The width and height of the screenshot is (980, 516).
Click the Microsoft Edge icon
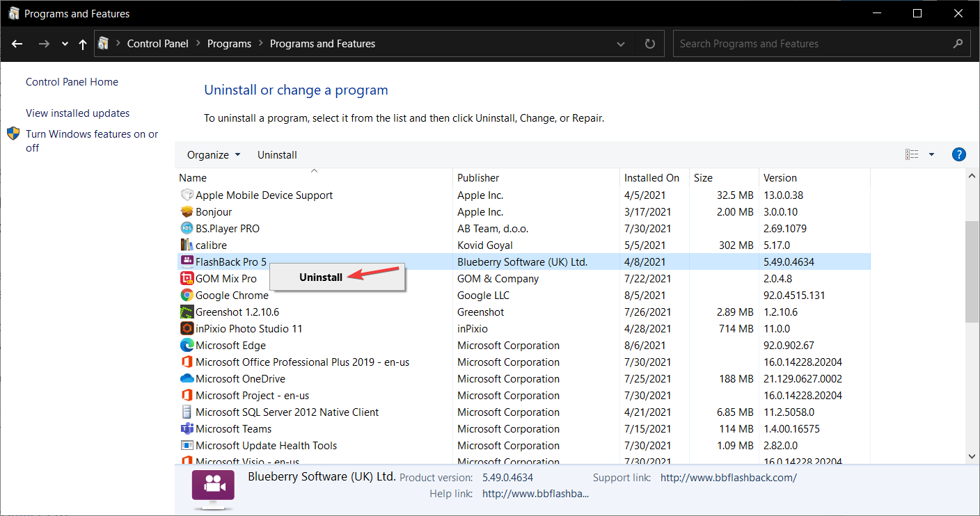click(x=187, y=346)
